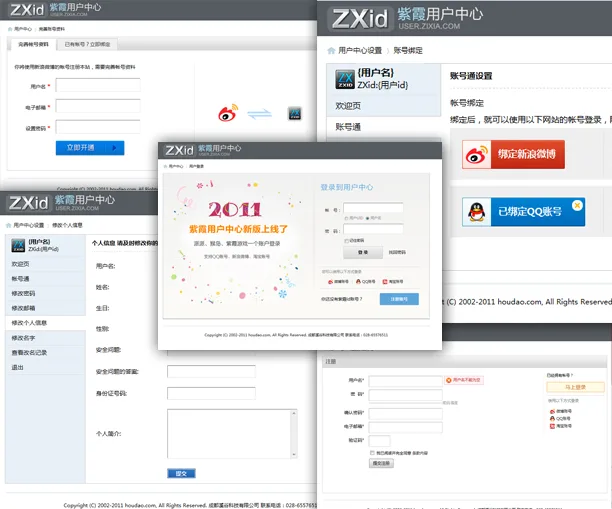Image resolution: width=612 pixels, height=509 pixels.
Task: Tick the agreement checkbox on the registration form
Action: 372,453
